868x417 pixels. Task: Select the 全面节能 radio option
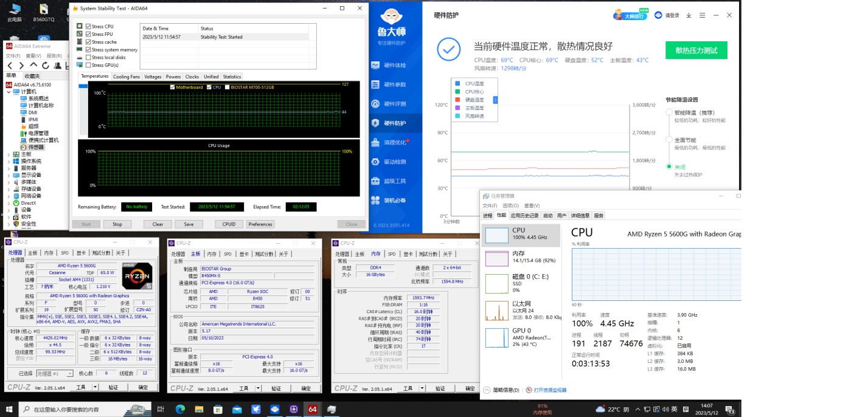[x=669, y=139]
